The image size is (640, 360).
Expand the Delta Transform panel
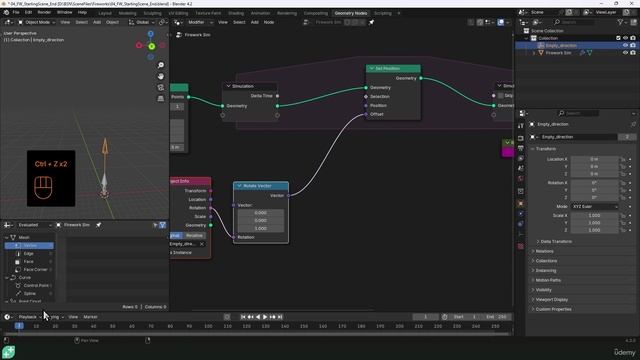[x=556, y=242]
